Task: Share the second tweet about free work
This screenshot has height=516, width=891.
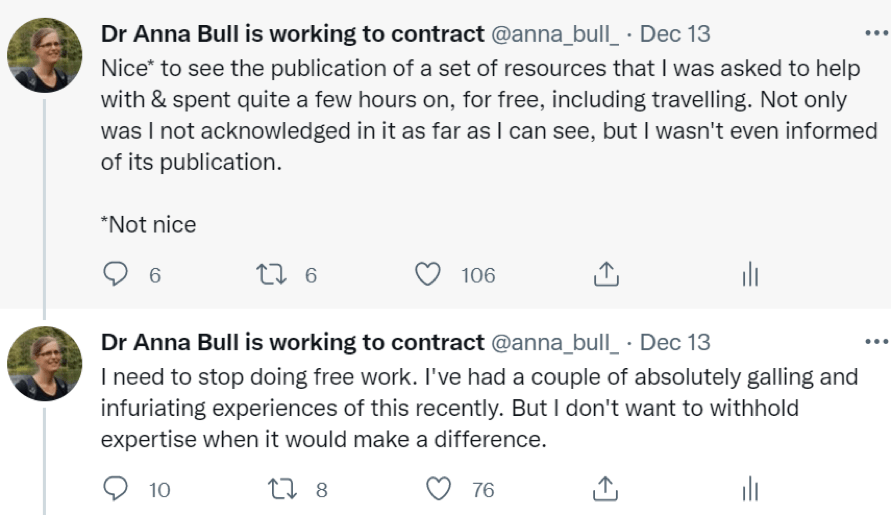Action: 606,489
